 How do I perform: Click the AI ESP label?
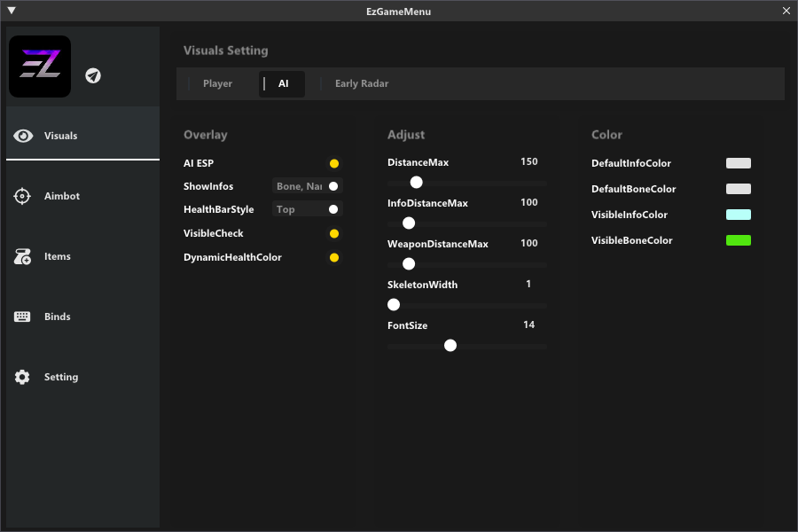tap(199, 163)
